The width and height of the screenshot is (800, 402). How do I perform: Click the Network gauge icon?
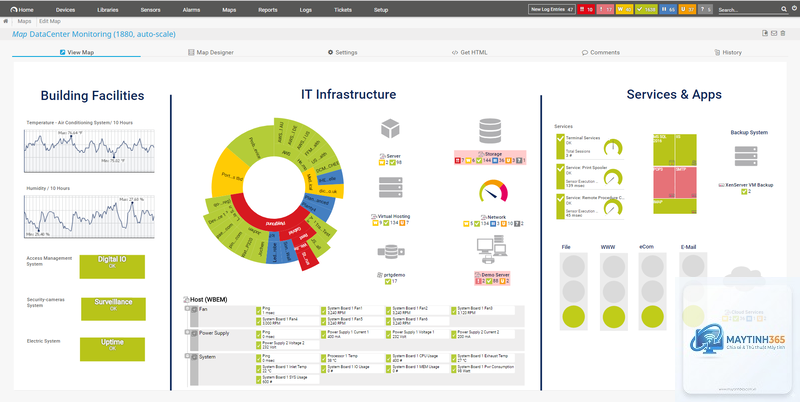[493, 191]
